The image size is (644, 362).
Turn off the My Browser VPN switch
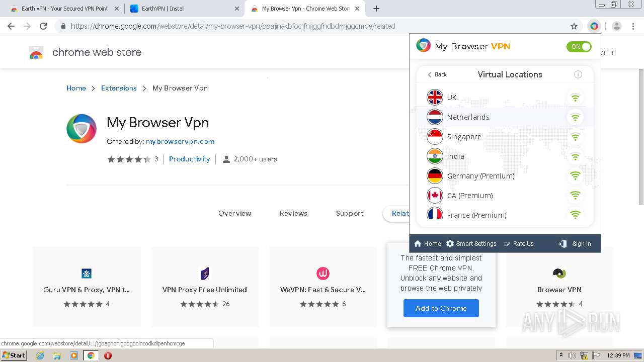579,47
